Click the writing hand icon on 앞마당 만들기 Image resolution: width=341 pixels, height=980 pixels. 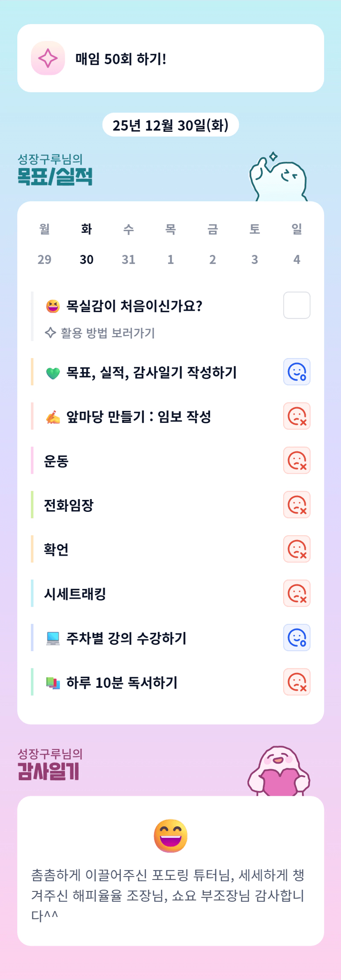pyautogui.click(x=53, y=417)
